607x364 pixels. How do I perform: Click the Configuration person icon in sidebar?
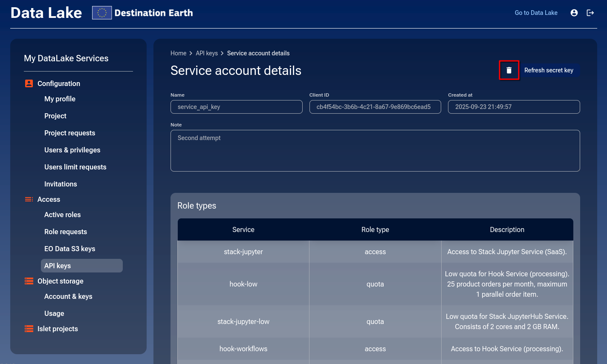[28, 83]
